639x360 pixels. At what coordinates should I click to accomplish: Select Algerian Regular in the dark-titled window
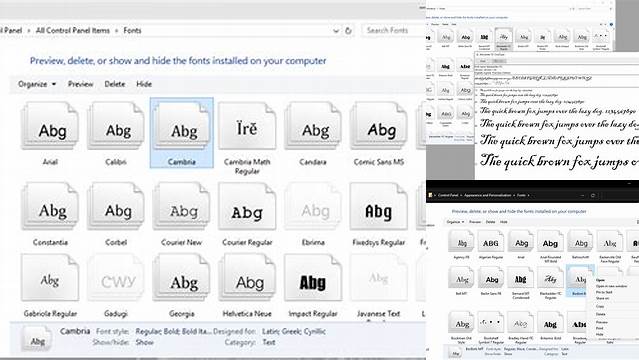click(x=491, y=241)
